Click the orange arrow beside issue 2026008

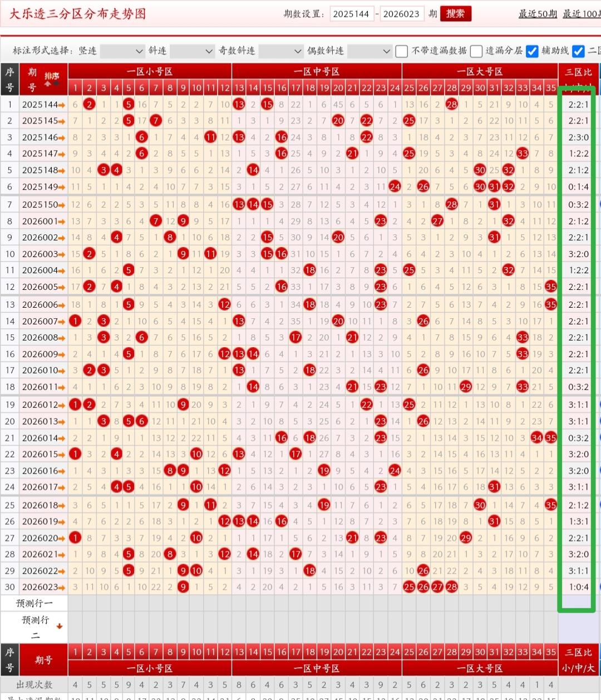[x=62, y=338]
